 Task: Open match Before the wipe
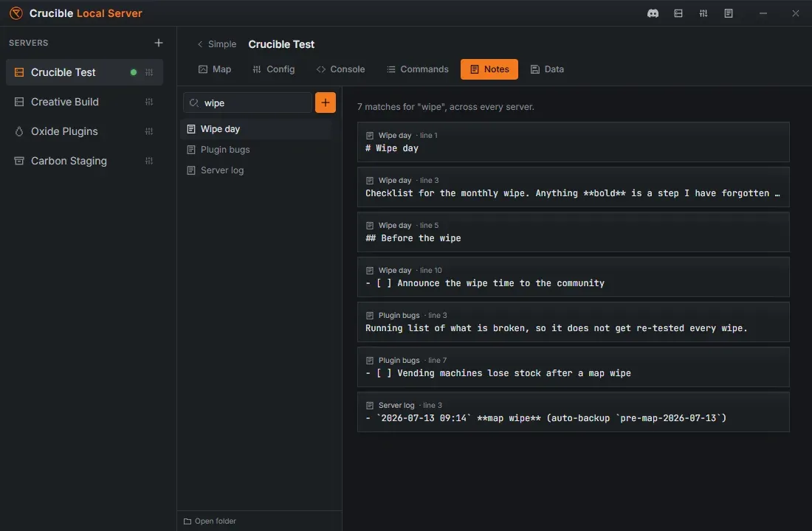[574, 232]
